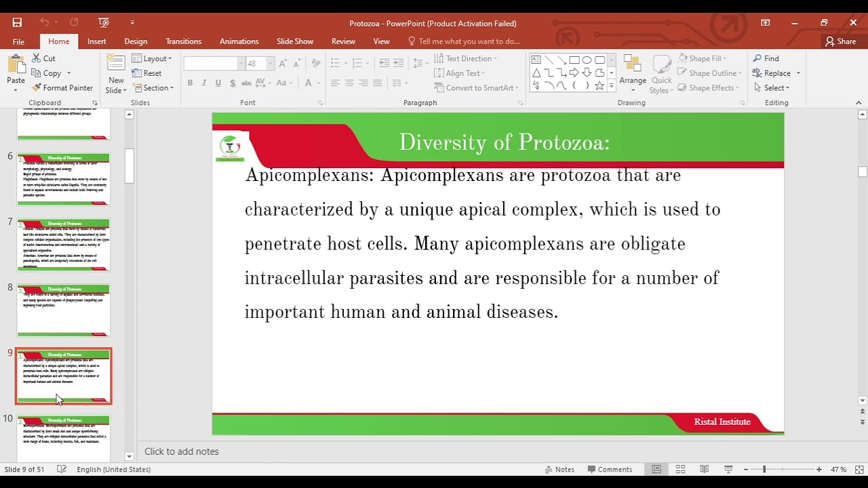Expand the font size dropdown
The height and width of the screenshot is (488, 868).
coord(270,63)
